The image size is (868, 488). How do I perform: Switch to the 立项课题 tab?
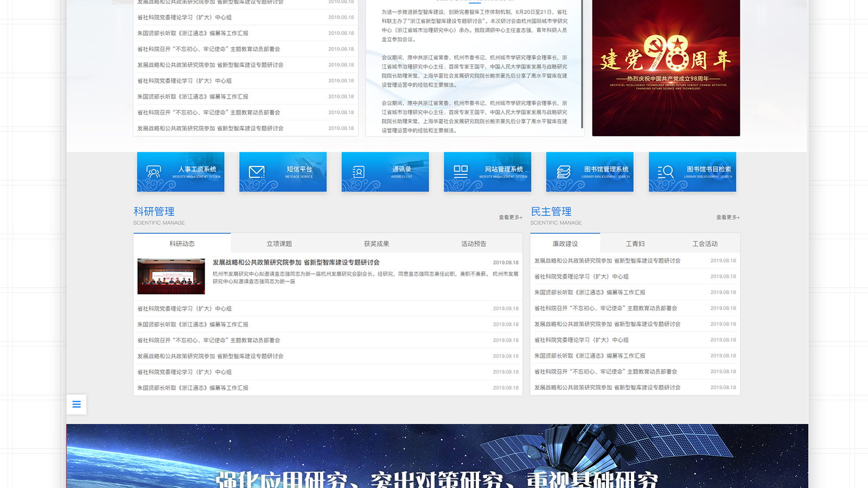pyautogui.click(x=279, y=244)
